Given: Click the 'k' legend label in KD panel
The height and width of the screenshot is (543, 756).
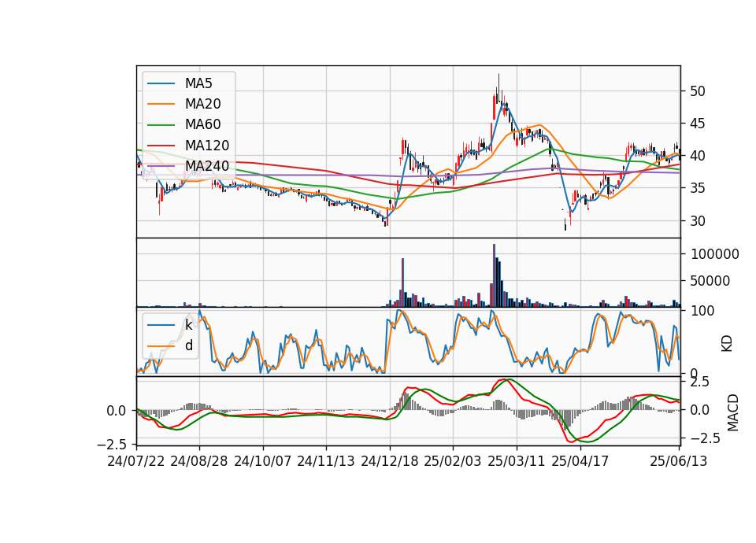Looking at the screenshot, I should point(188,325).
